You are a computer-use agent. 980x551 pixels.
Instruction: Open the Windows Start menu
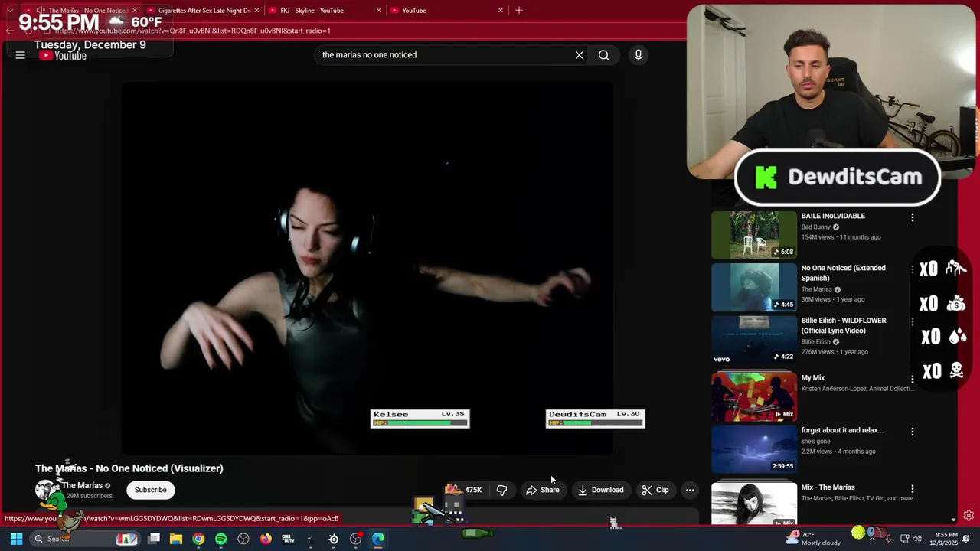(16, 539)
